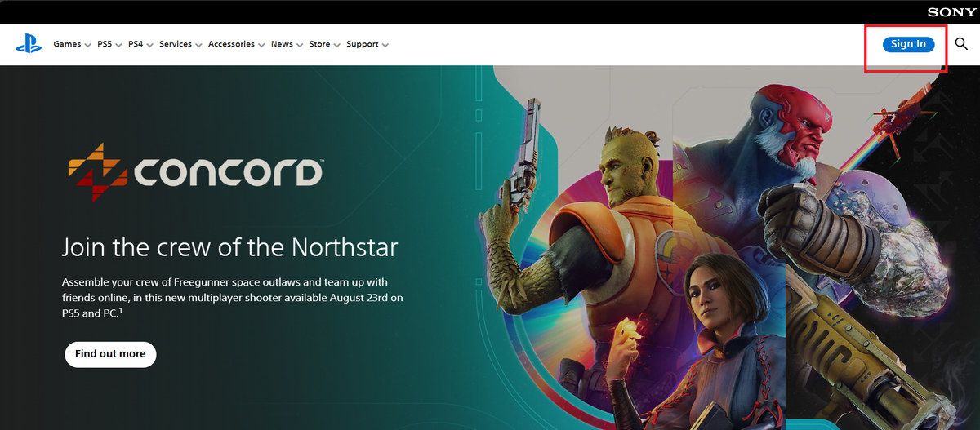Open the Accessories menu
The height and width of the screenshot is (430, 980).
[x=231, y=44]
